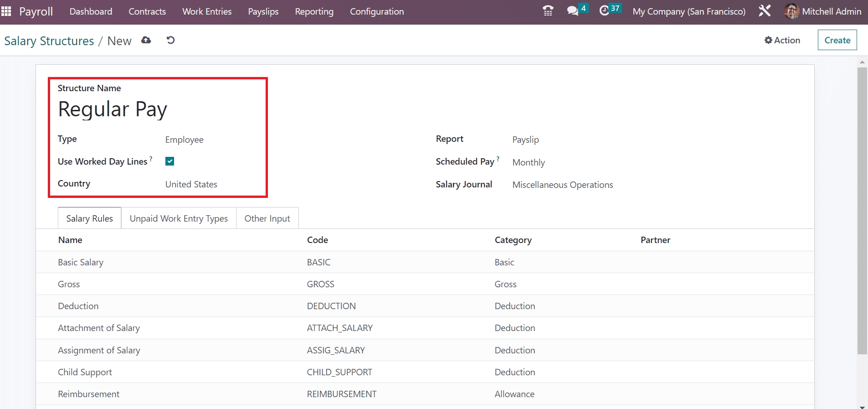The image size is (868, 409).
Task: Click the vertical scrollbar on the right
Action: click(862, 210)
